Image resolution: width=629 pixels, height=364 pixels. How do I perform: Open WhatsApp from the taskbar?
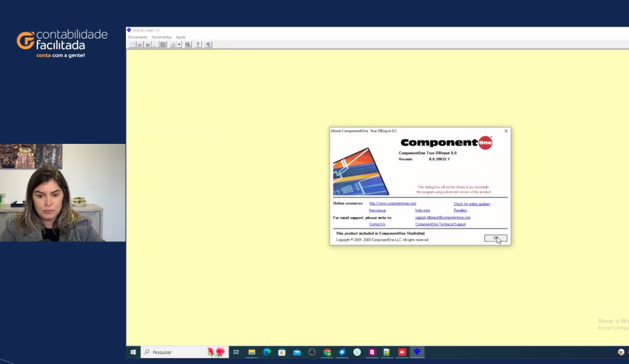[x=357, y=352]
